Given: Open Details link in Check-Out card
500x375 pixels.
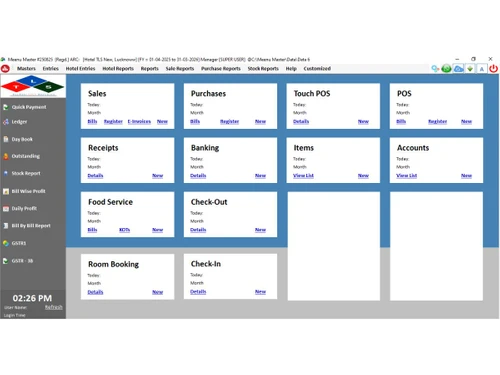Looking at the screenshot, I should (198, 230).
